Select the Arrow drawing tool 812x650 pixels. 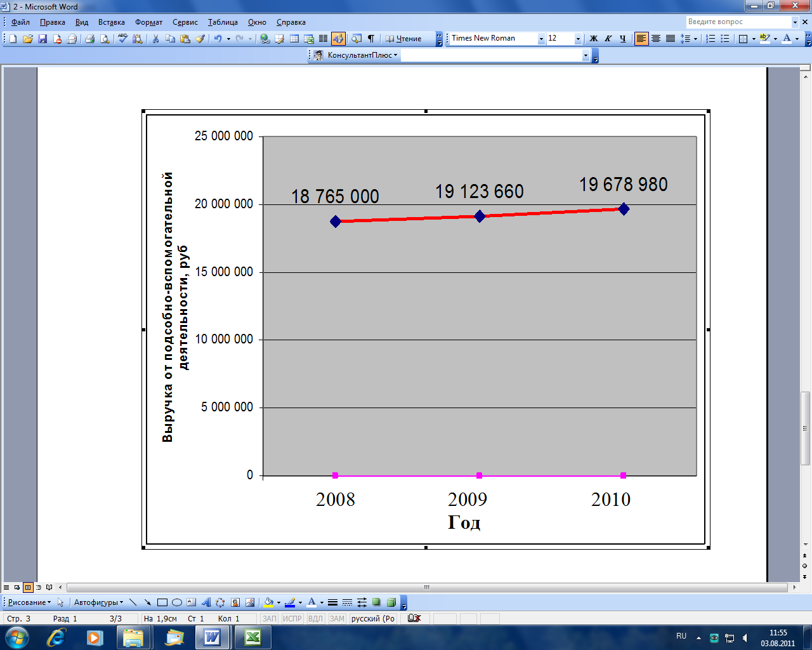pyautogui.click(x=147, y=602)
